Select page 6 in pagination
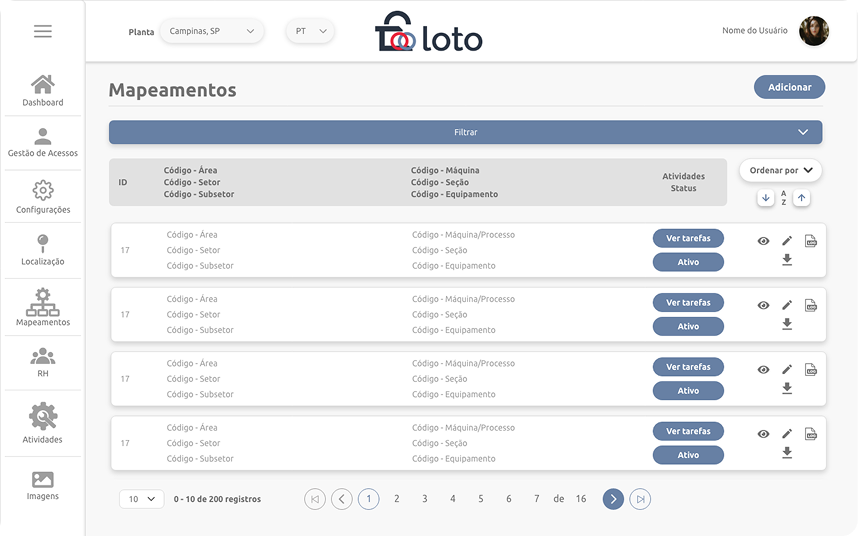Viewport: 858px width, 536px height. [x=508, y=499]
